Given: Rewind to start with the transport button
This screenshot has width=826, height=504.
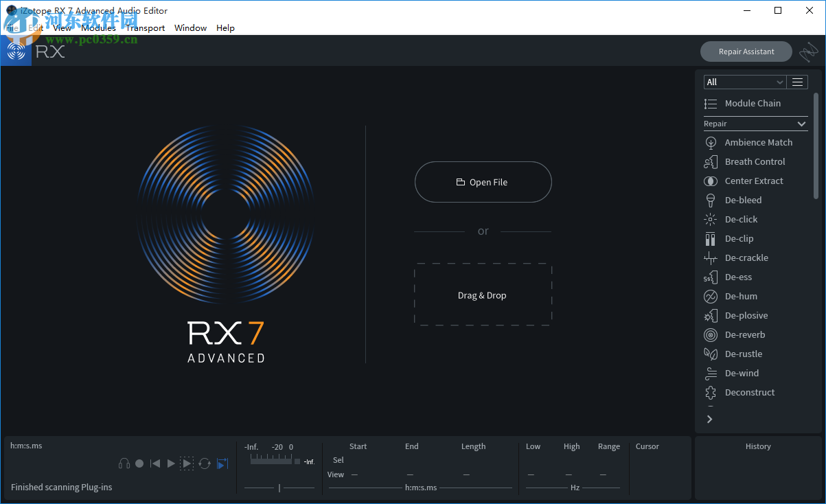Looking at the screenshot, I should tap(155, 463).
